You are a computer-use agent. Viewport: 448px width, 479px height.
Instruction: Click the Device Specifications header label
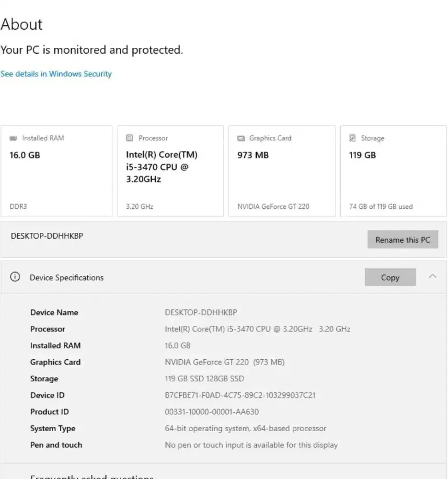pyautogui.click(x=67, y=278)
